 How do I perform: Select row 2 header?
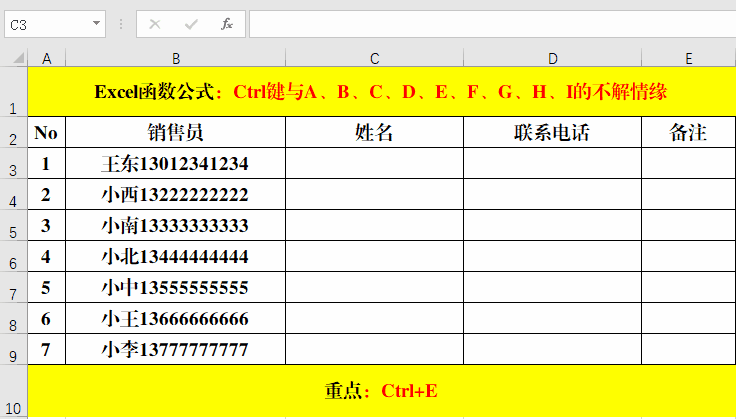pyautogui.click(x=13, y=132)
